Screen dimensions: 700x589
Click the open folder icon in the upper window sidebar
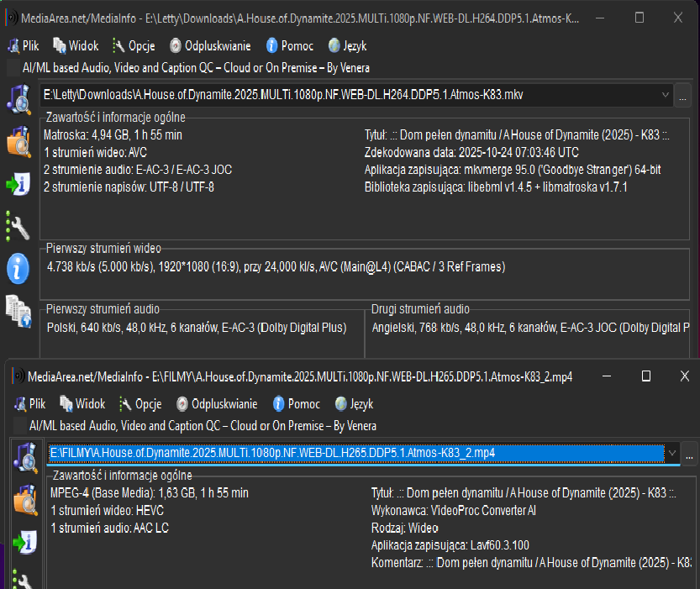(x=18, y=142)
